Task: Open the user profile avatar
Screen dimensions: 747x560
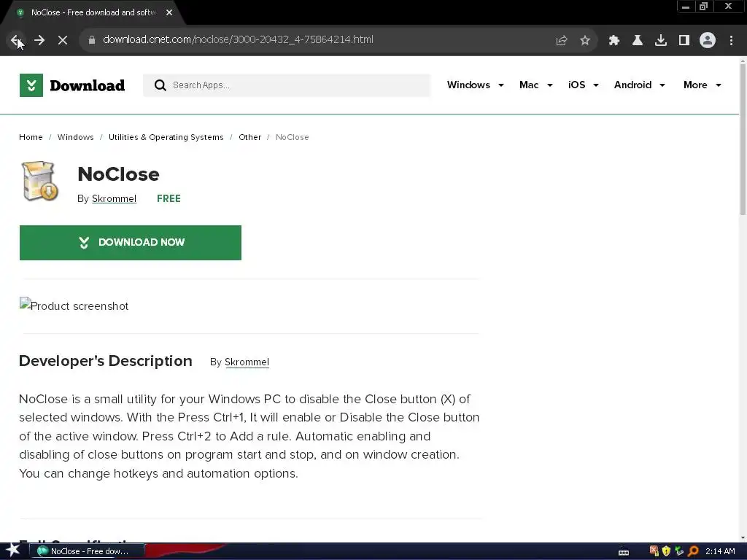Action: click(x=708, y=40)
